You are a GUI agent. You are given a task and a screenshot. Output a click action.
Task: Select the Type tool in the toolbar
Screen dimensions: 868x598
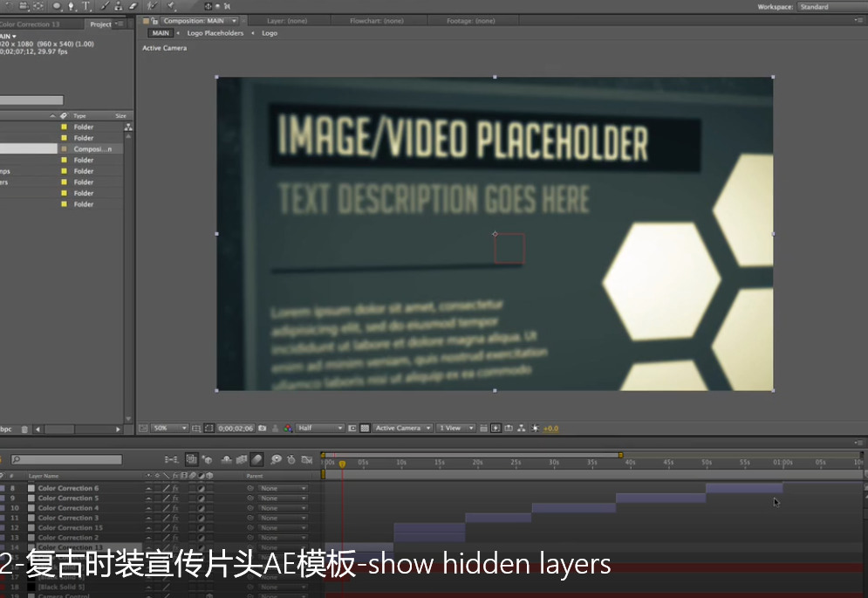point(85,6)
